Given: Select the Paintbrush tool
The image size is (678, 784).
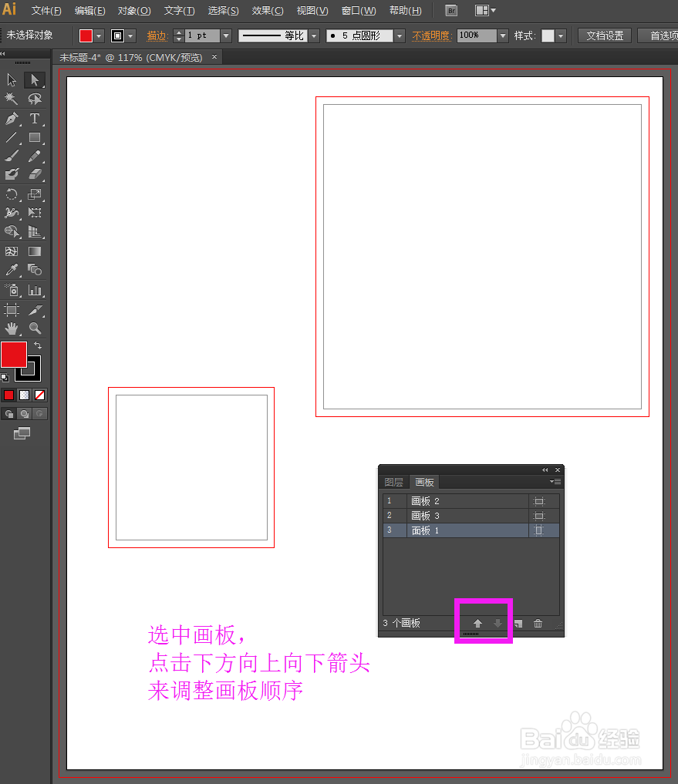Looking at the screenshot, I should [12, 156].
